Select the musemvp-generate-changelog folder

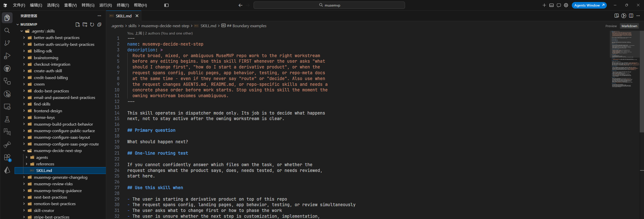(x=60, y=177)
